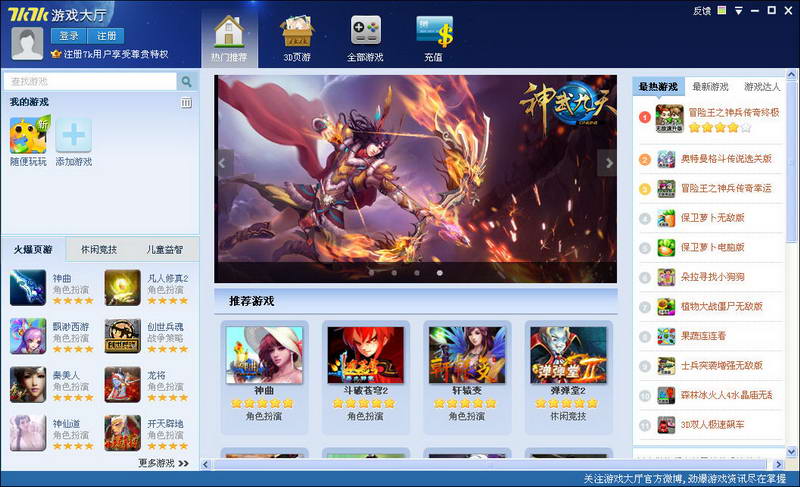Switch to the 最新游戏 tab
The width and height of the screenshot is (800, 487).
[710, 87]
